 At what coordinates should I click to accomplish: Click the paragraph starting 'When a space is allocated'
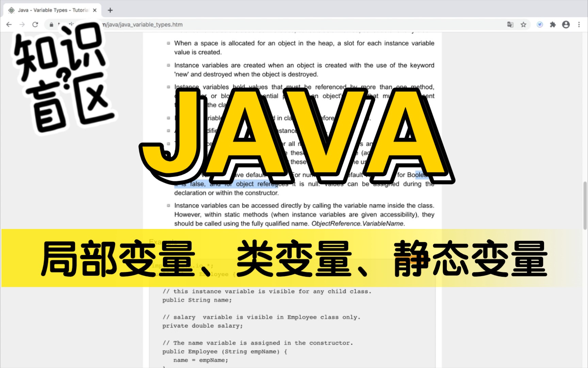pyautogui.click(x=304, y=48)
